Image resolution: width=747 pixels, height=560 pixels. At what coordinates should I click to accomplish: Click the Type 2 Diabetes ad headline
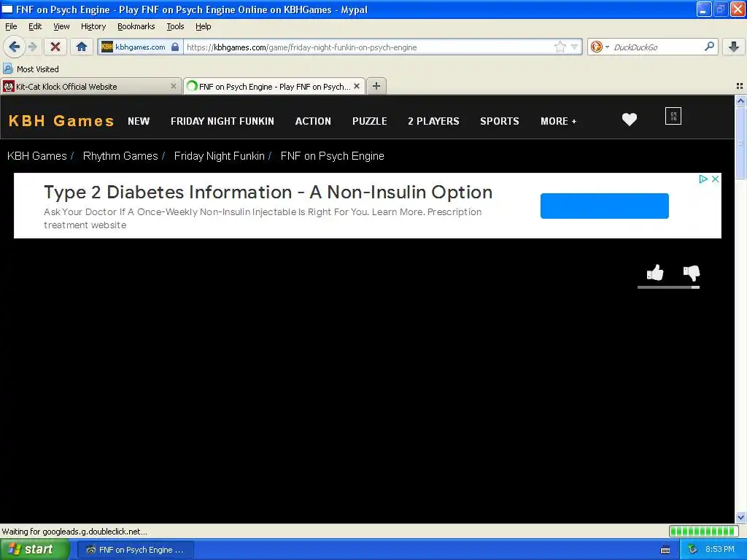point(268,192)
